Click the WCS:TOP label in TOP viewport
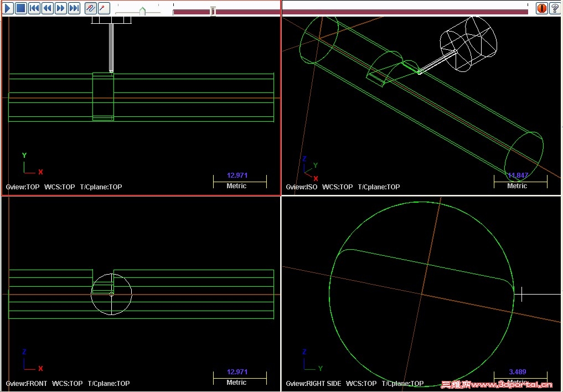563x392 pixels. click(60, 187)
